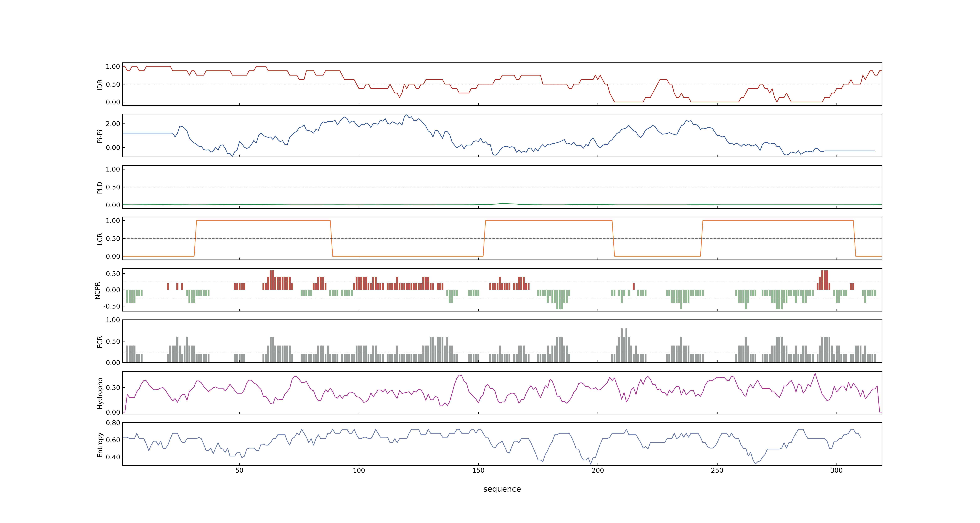Click the FCR y-axis label
This screenshot has width=980, height=523.
click(100, 341)
